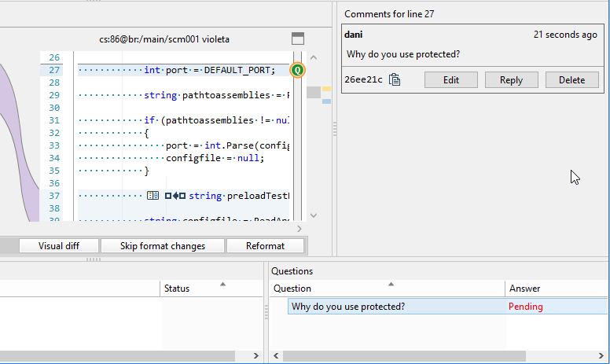Click the yellow marker in the diff overview bar
The width and height of the screenshot is (610, 364).
click(x=326, y=89)
